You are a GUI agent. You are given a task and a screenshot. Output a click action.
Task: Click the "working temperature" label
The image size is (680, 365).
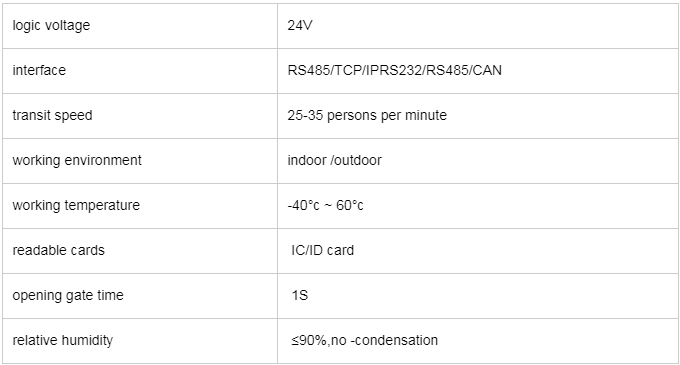tap(76, 205)
